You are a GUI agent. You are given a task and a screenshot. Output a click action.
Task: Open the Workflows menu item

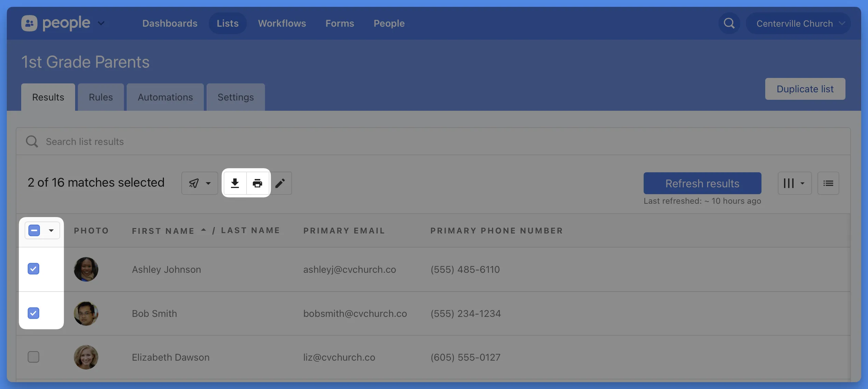click(282, 23)
